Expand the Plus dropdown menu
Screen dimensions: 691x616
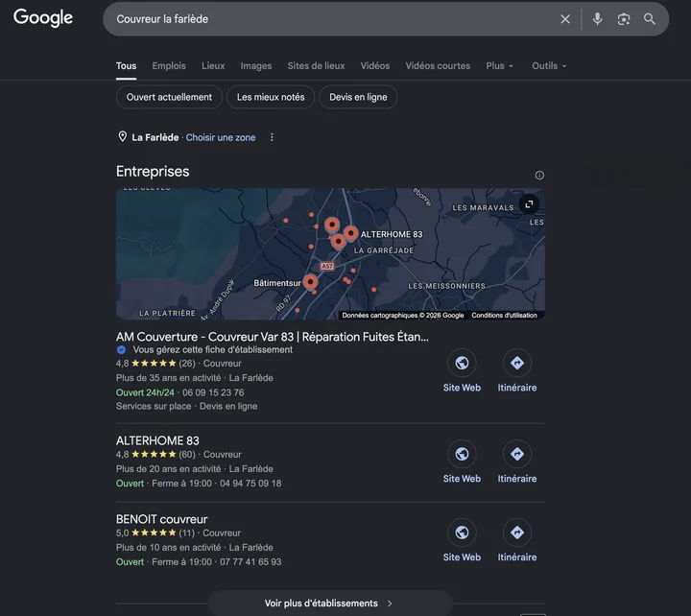tap(499, 66)
